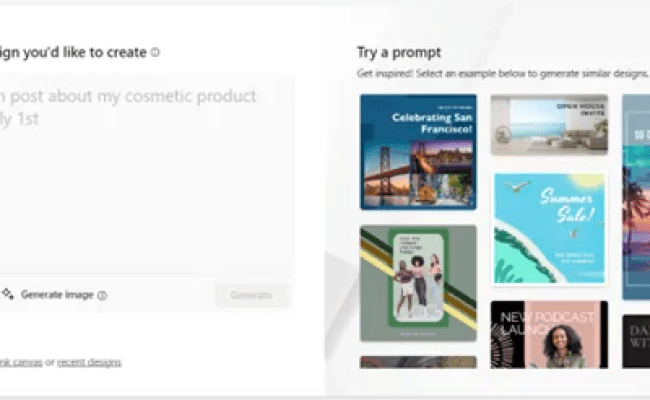Click info icon next to design heading
Screen dimensions: 650x400
155,52
